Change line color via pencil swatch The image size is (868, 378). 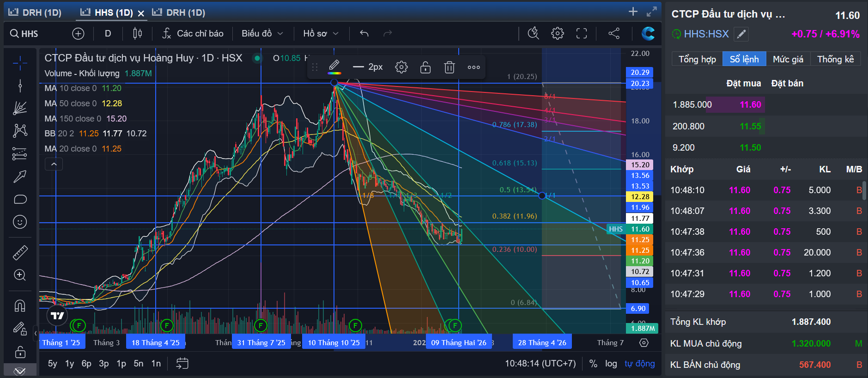[x=334, y=67]
